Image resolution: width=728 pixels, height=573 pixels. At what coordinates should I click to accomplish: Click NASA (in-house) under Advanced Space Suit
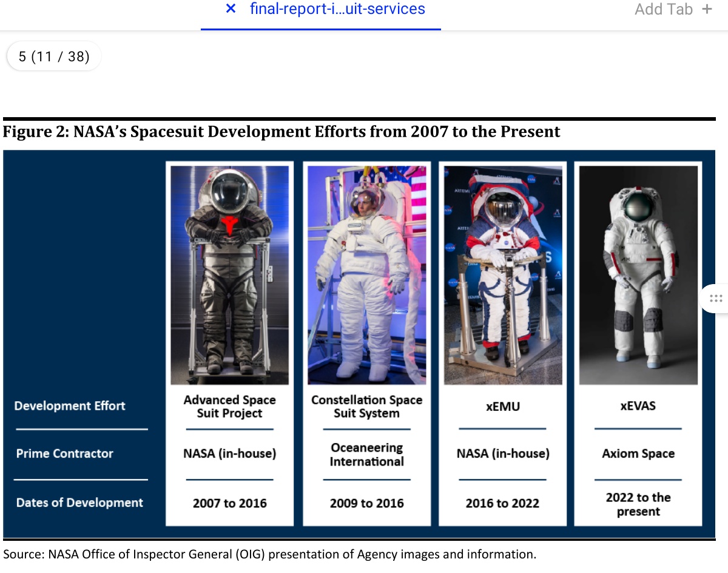click(x=229, y=453)
